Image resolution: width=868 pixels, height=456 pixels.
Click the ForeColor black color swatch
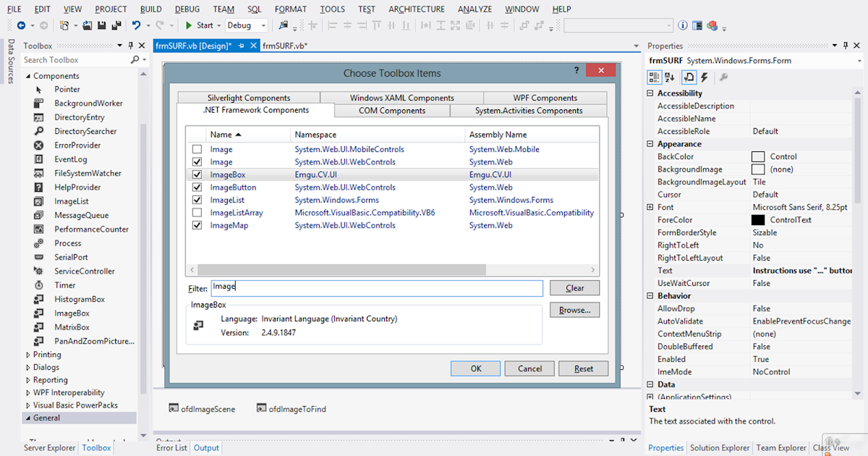point(758,220)
